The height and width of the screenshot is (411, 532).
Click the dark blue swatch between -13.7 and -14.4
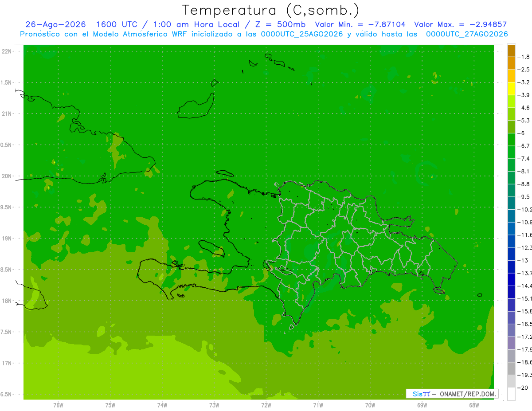coord(511,279)
